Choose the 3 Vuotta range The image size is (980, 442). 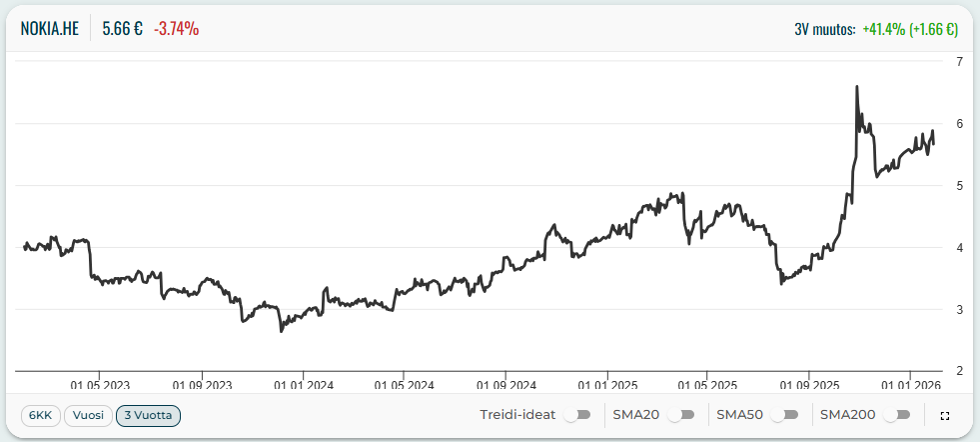point(148,415)
